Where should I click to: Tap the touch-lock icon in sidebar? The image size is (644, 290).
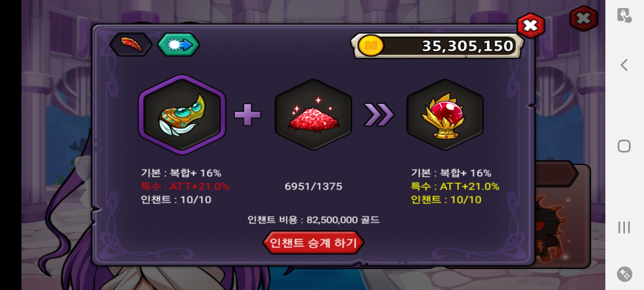click(624, 15)
